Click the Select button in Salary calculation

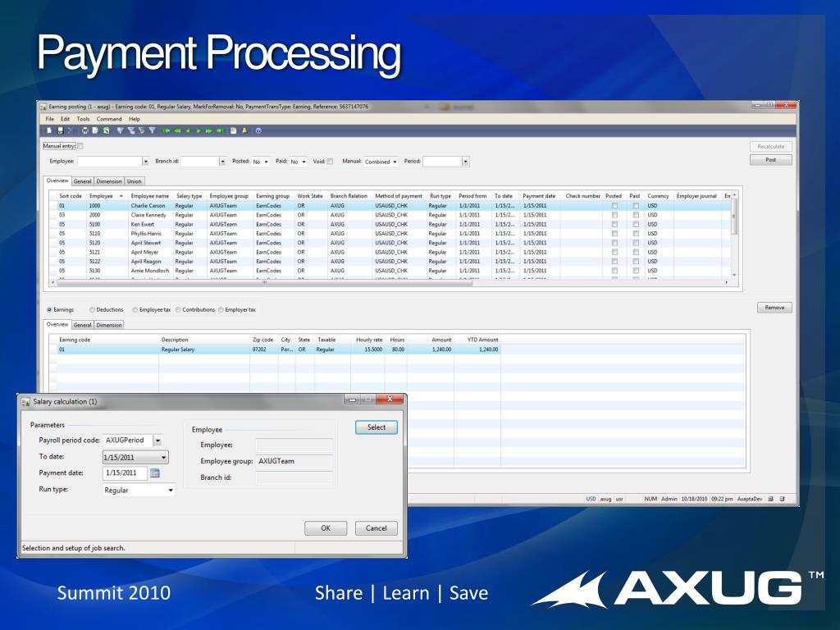[376, 427]
